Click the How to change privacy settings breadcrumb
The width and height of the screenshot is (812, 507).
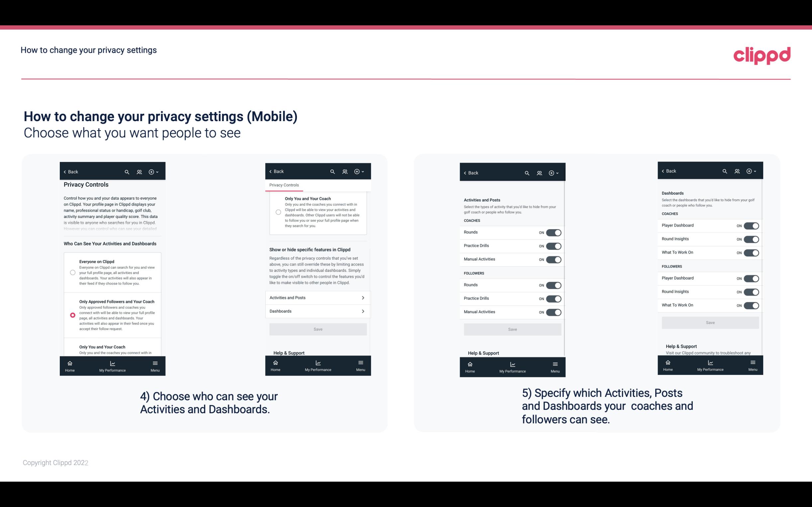click(88, 50)
